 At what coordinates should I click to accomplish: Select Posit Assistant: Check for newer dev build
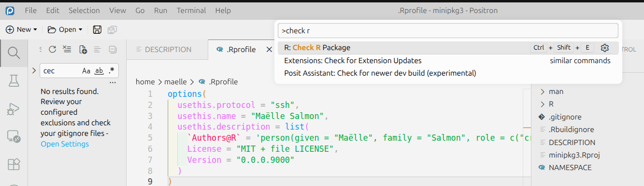pos(448,73)
